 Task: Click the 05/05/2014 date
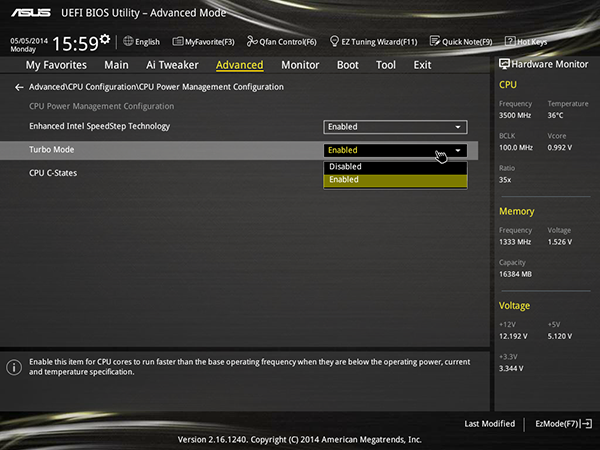(x=29, y=41)
